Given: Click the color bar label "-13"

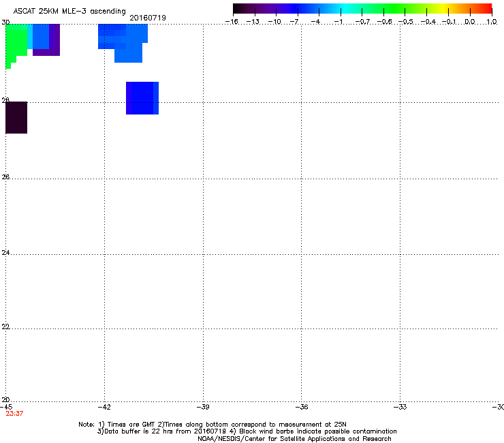Looking at the screenshot, I should pos(253,22).
